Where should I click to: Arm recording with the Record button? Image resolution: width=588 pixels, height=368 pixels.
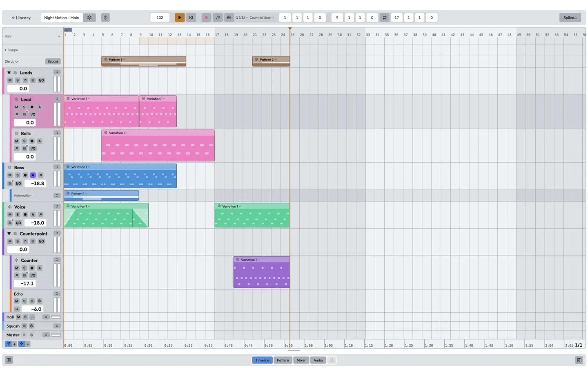coord(206,18)
